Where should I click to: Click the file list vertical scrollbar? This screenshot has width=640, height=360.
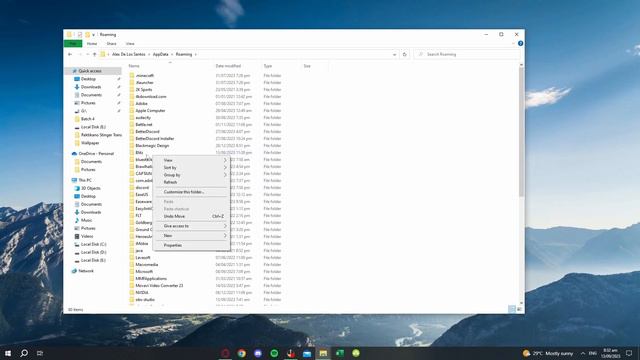click(521, 132)
